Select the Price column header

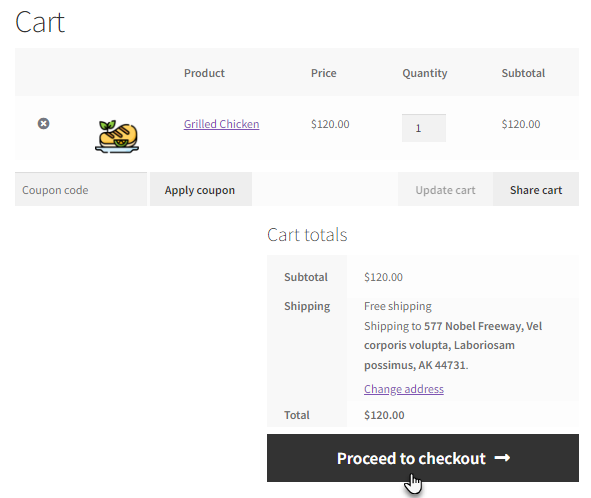pos(323,73)
